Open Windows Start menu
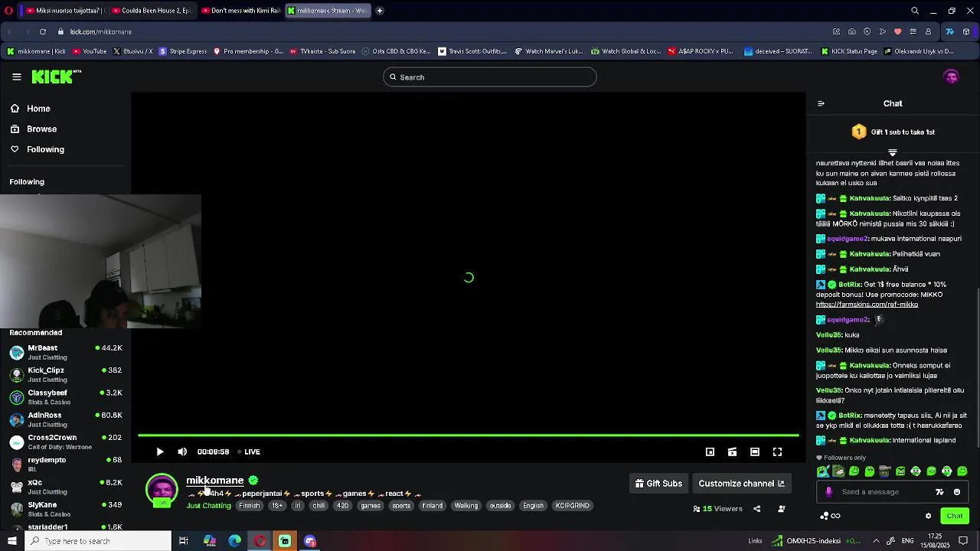 [11, 541]
